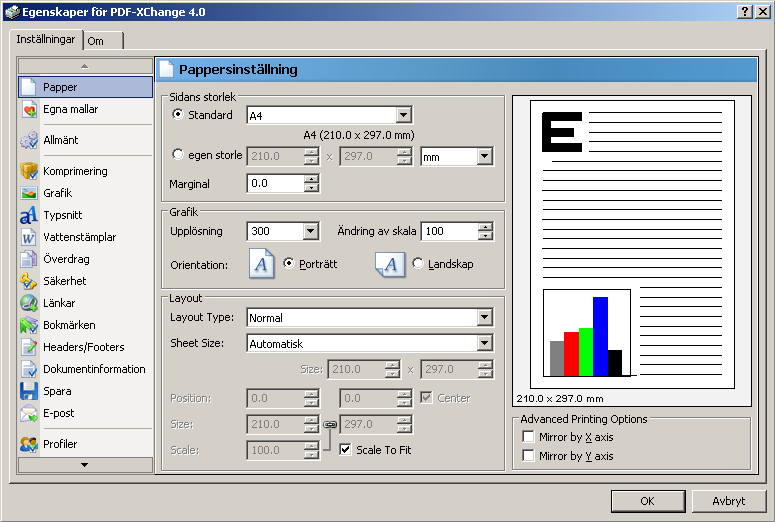Open the Layout Type Normal dropdown
Screen dimensions: 775x522
tap(484, 317)
